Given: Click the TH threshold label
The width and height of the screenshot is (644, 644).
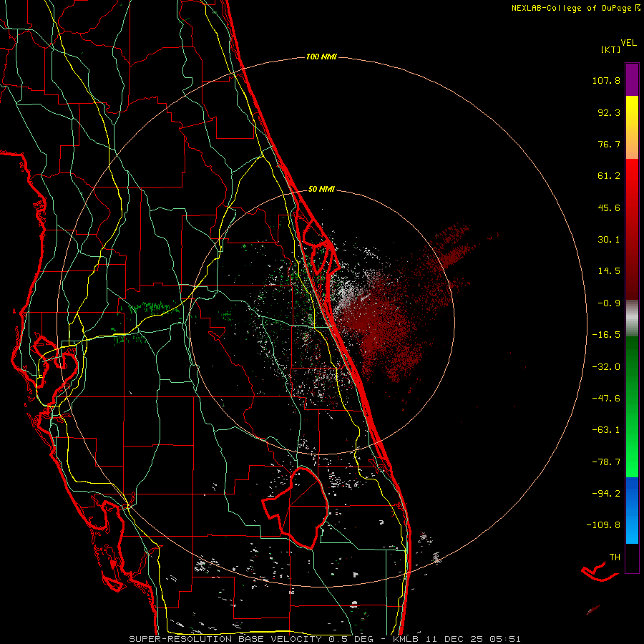Looking at the screenshot, I should [x=615, y=557].
